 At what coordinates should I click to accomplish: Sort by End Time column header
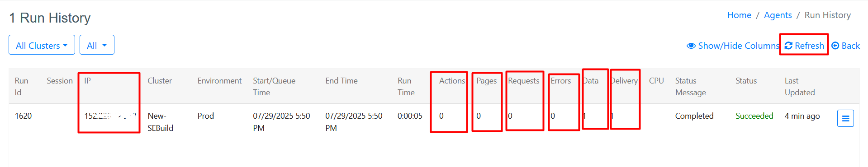coord(342,81)
